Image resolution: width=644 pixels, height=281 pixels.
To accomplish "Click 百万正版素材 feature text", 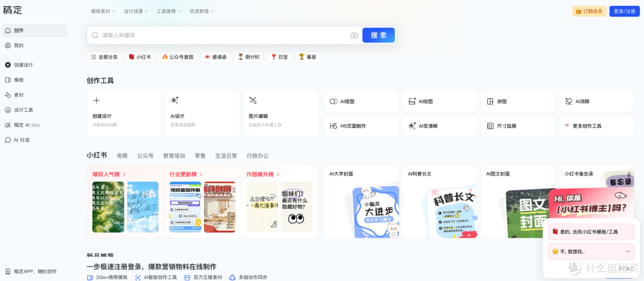I will [208, 277].
